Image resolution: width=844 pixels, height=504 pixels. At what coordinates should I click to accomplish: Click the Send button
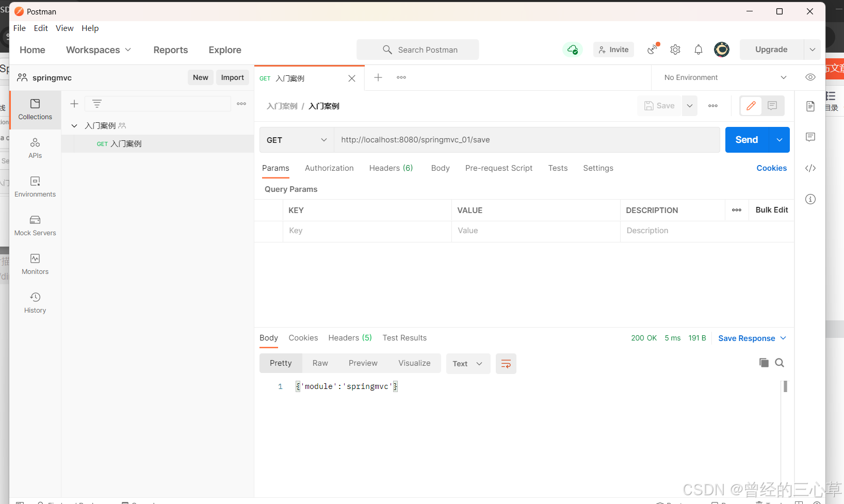coord(747,140)
